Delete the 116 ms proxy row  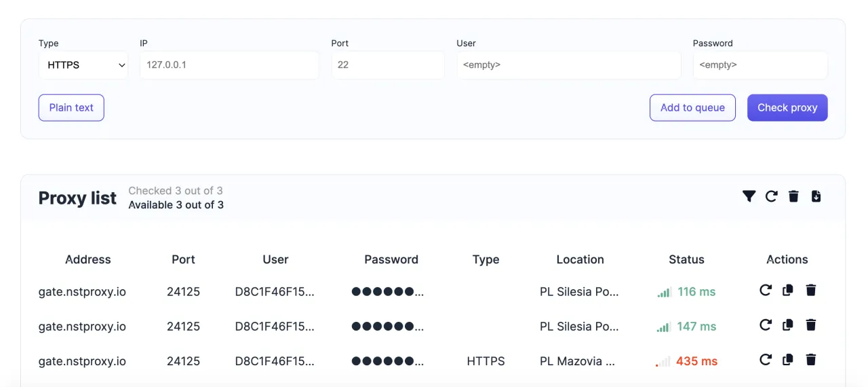coord(810,291)
